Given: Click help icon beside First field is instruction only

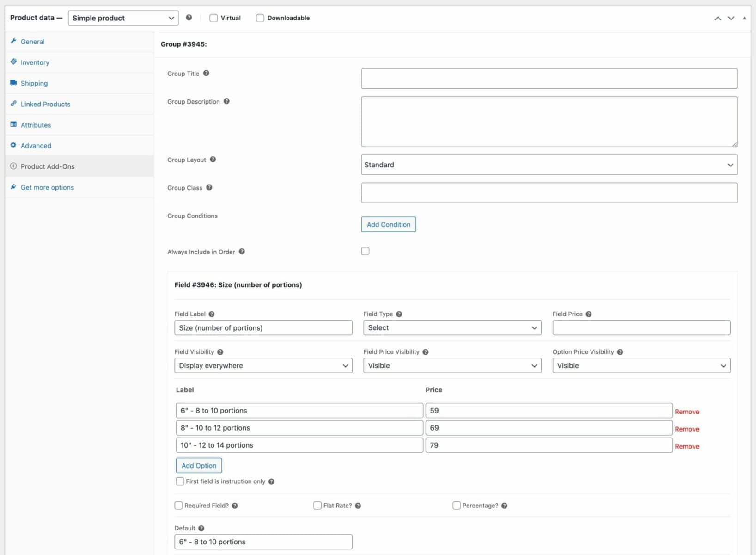Looking at the screenshot, I should (271, 481).
